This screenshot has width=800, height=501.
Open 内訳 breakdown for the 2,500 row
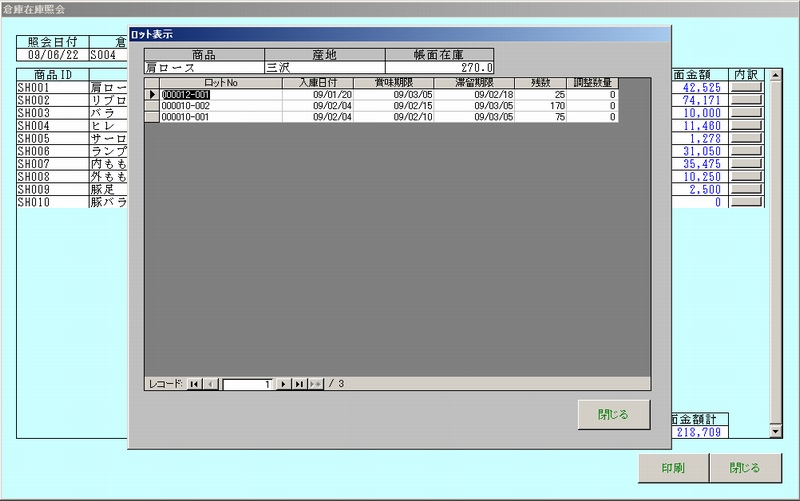pos(746,189)
